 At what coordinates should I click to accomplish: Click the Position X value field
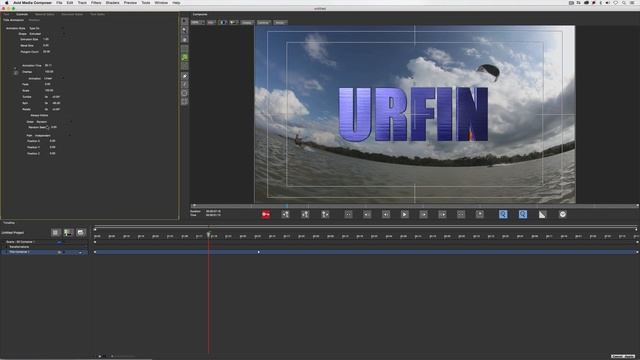52,141
